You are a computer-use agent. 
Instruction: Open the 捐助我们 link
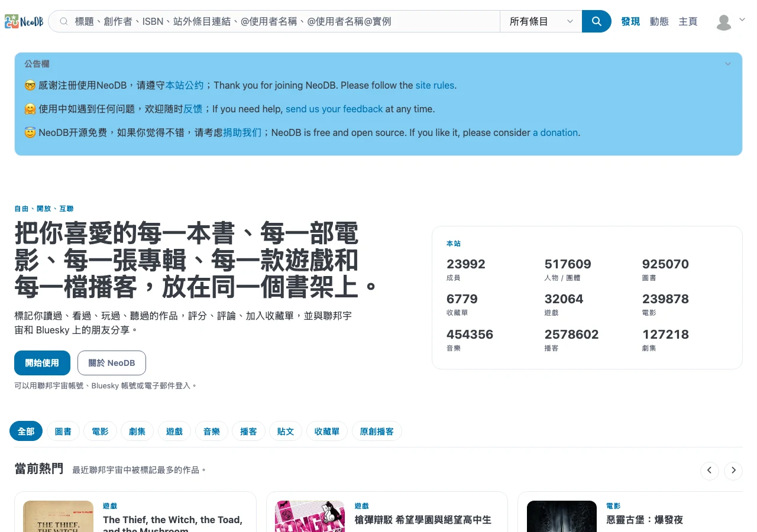pyautogui.click(x=242, y=132)
